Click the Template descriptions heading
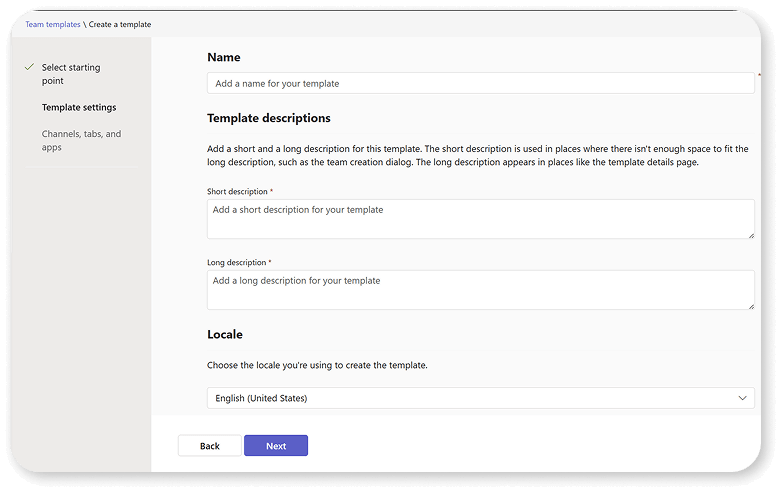Image resolution: width=781 pixels, height=492 pixels. click(269, 118)
